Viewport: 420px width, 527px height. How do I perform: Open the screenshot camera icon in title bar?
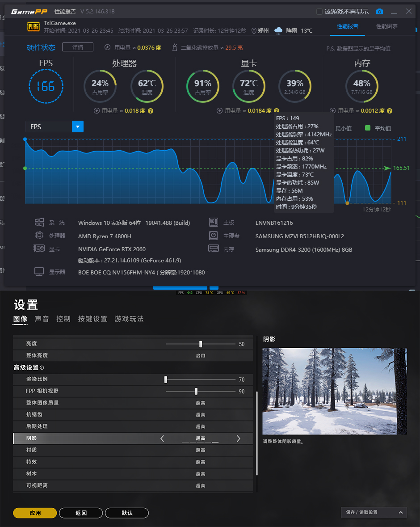click(379, 12)
